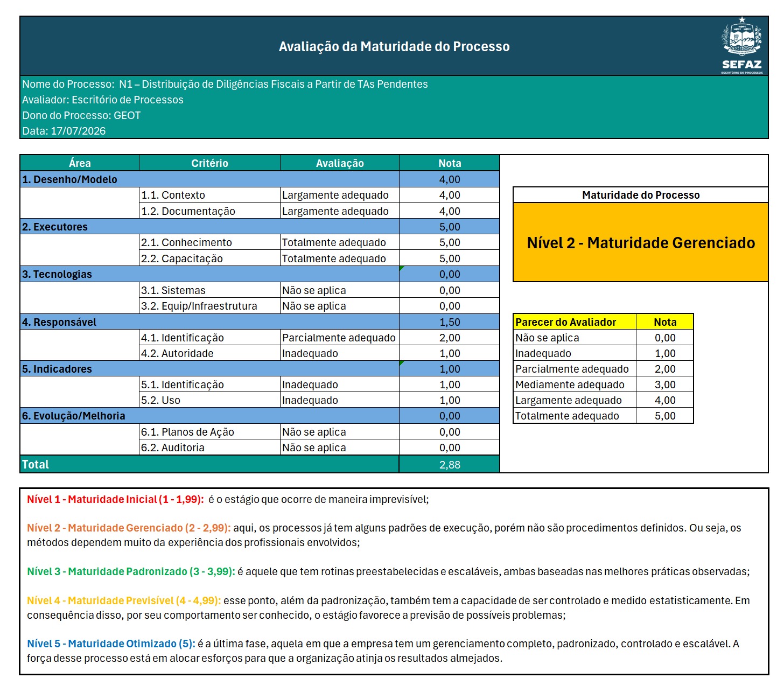Screen dimensions: 784x692
Task: Select the Critério column header
Action: [209, 163]
